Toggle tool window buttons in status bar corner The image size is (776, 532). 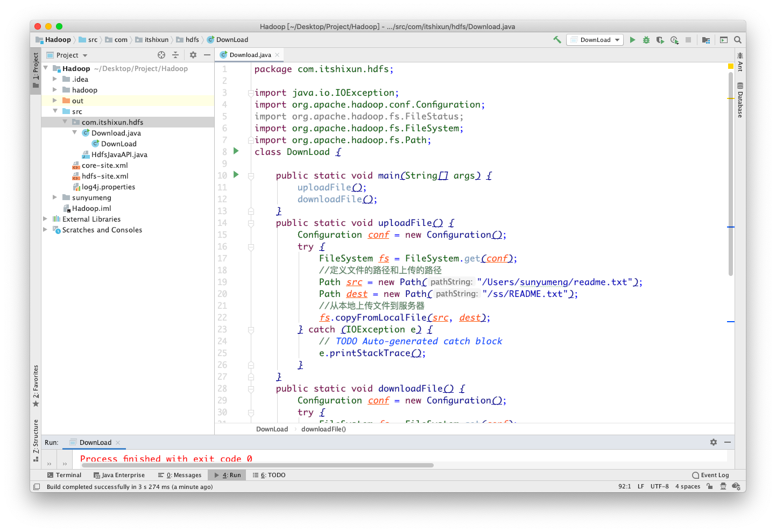click(37, 487)
